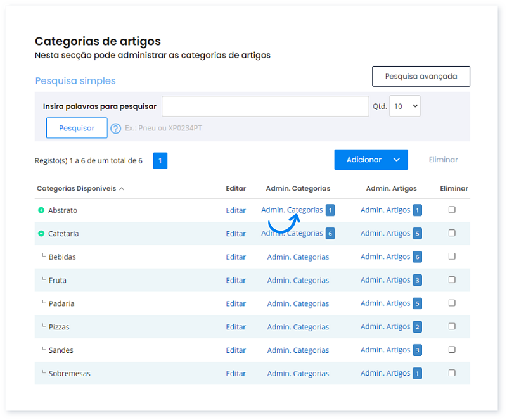
Task: Enable the Eliminar checkbox for Sobremesas
Action: pyautogui.click(x=452, y=372)
